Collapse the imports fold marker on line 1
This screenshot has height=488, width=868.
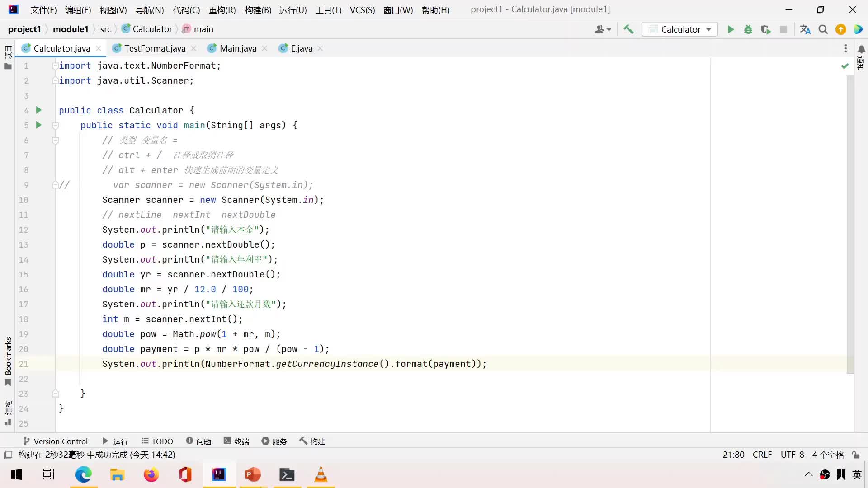55,66
